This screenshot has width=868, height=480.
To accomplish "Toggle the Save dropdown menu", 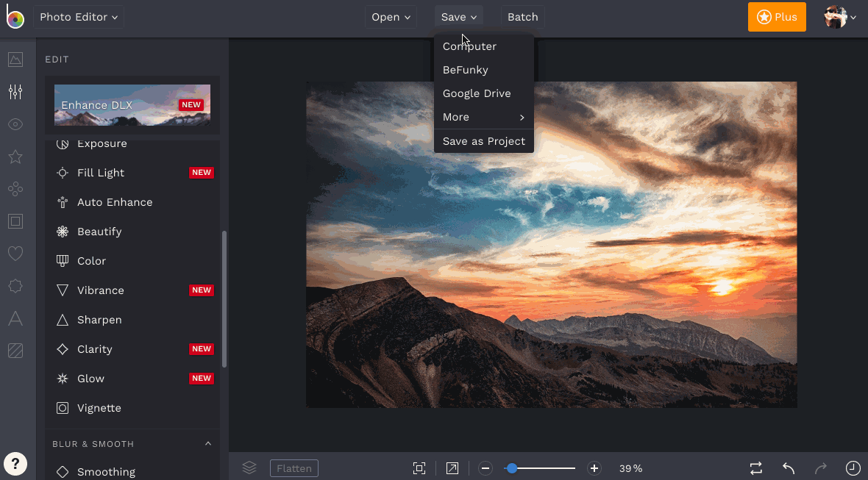I will coord(459,17).
